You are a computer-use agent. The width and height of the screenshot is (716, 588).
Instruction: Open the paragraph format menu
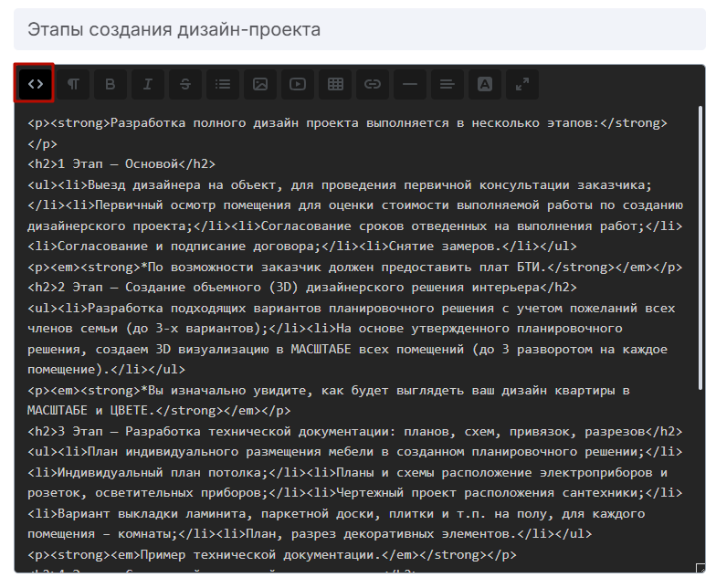73,84
